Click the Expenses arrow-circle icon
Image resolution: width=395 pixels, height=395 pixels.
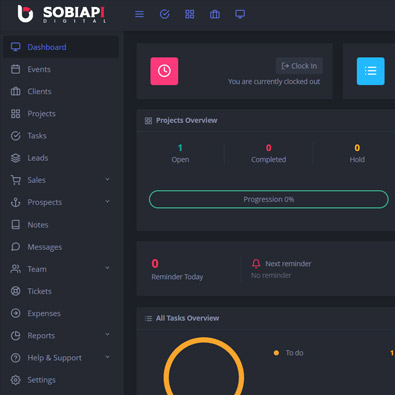point(16,313)
